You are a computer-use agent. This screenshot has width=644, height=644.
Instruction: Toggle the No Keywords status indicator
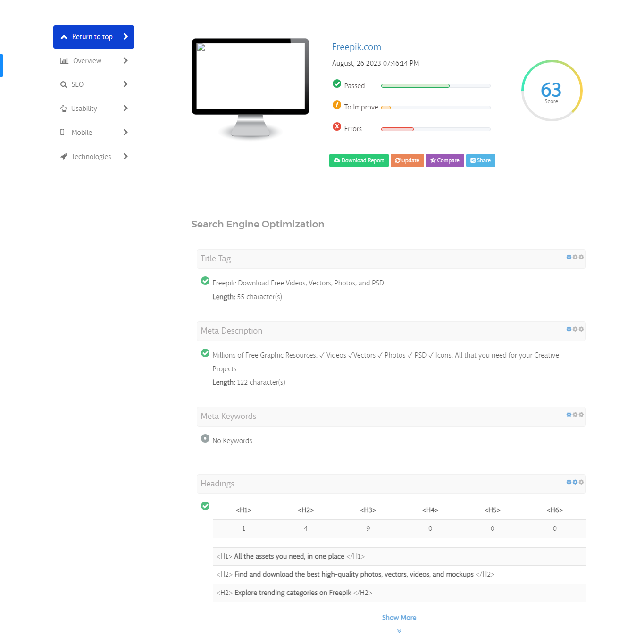click(x=205, y=438)
